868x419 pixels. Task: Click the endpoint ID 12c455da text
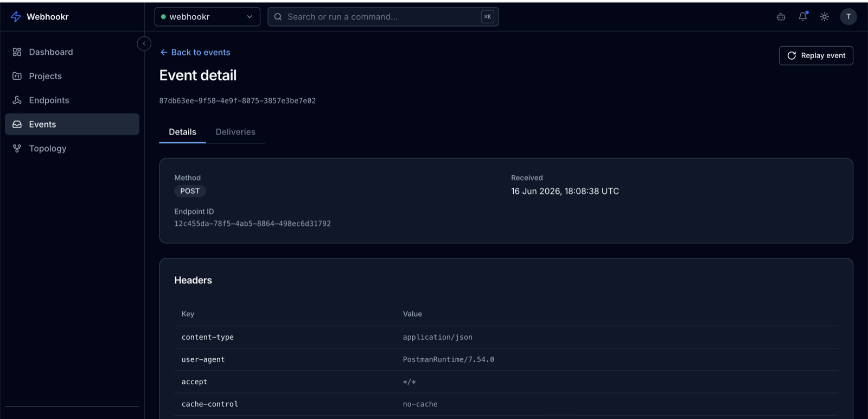pos(252,224)
